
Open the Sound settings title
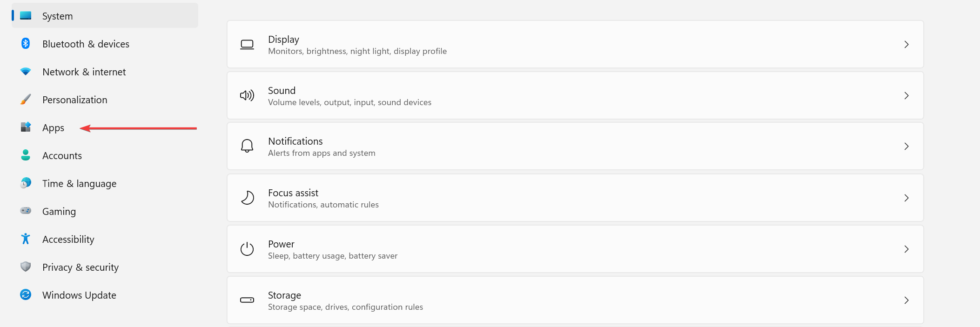[282, 90]
